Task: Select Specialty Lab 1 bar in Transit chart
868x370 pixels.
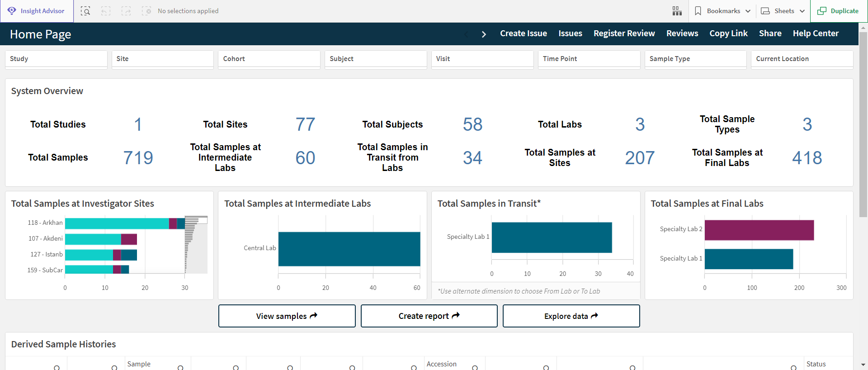Action: [552, 237]
